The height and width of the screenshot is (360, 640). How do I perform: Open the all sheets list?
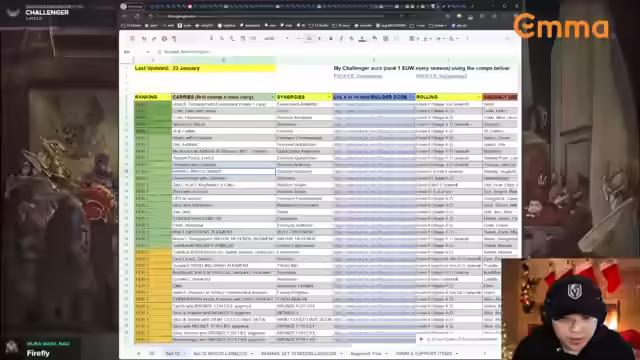[151, 353]
